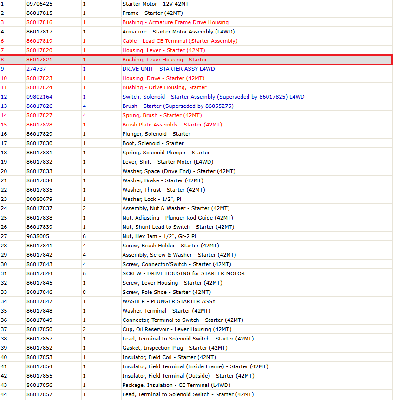Select 'Assembly, Nut & Washer - Starter (42NT)'
Viewport: 393px width, 400px height.
click(x=176, y=208)
